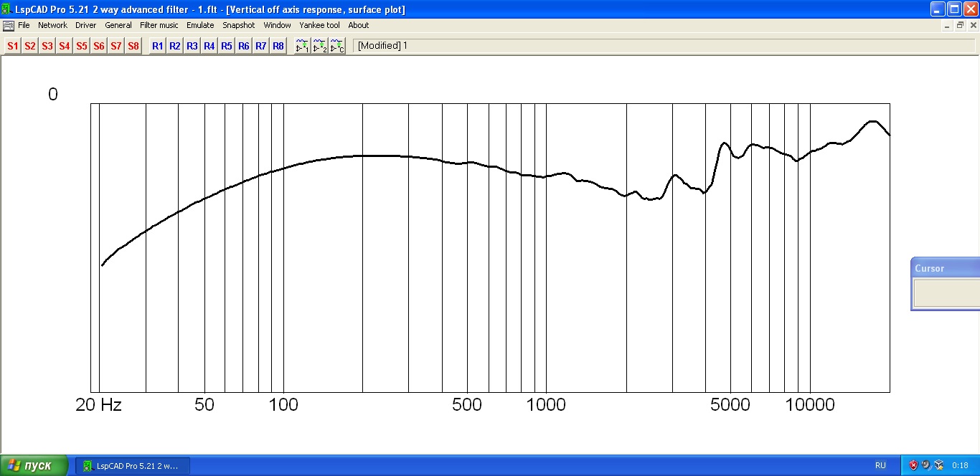980x476 pixels.
Task: Click the amplifier 2 network icon
Action: 320,46
